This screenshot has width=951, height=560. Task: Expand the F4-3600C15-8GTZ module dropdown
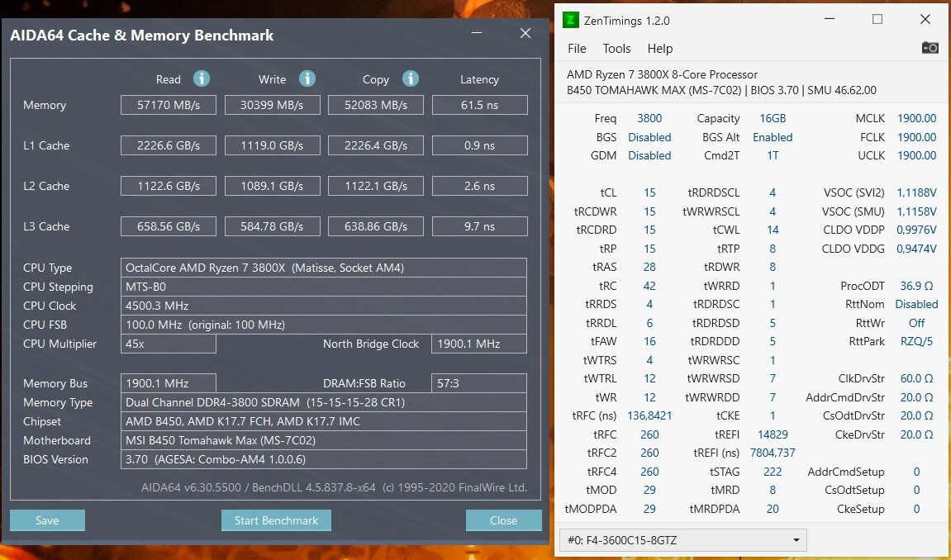pos(683,540)
